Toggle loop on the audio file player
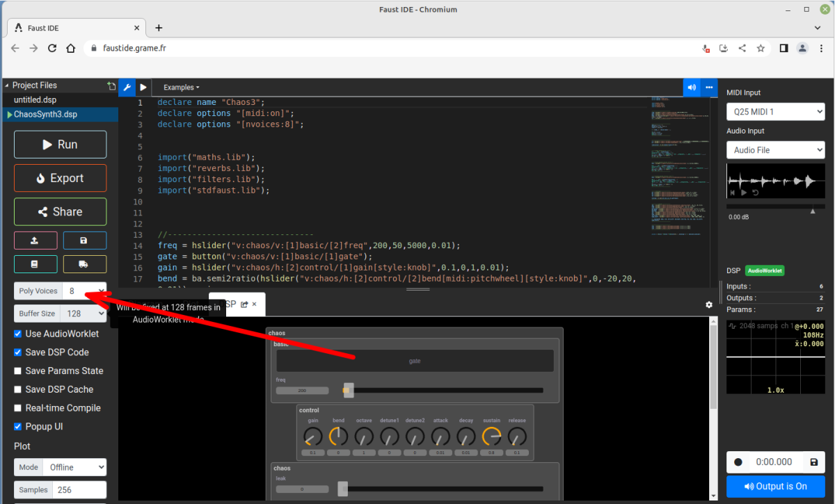This screenshot has height=504, width=835. click(x=756, y=193)
